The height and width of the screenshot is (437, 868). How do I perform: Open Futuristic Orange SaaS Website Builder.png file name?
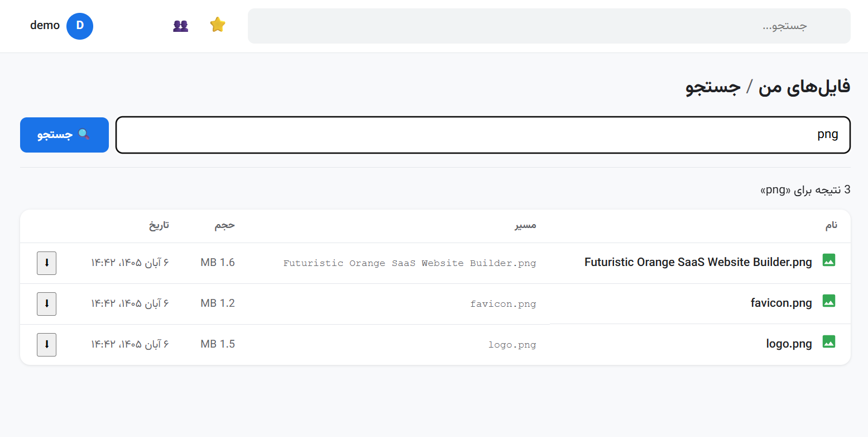698,263
